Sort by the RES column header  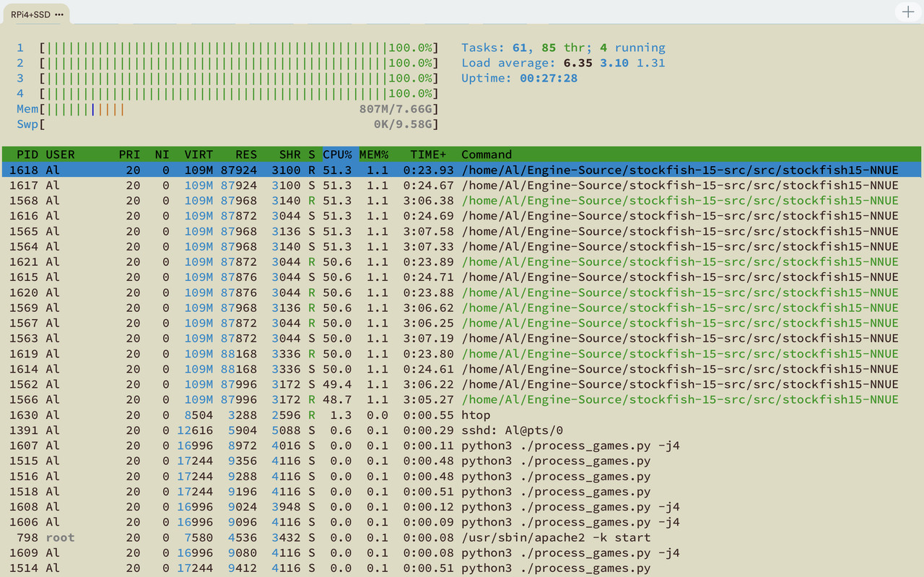pos(246,155)
